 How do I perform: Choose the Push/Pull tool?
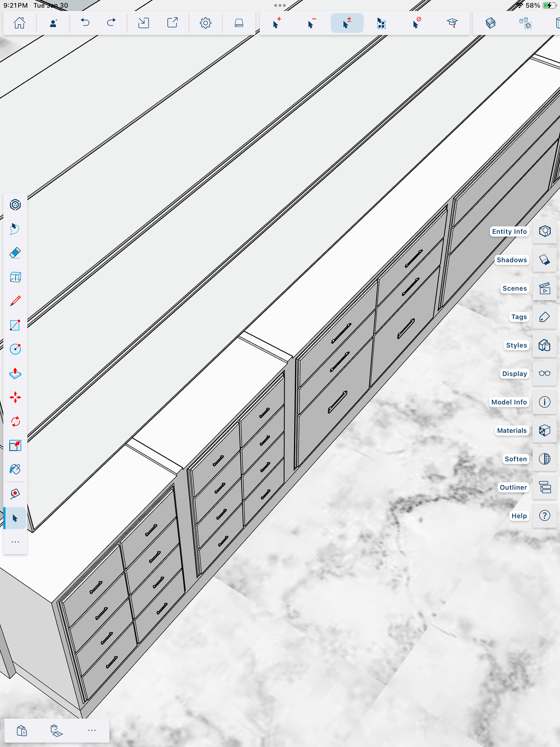coord(15,373)
